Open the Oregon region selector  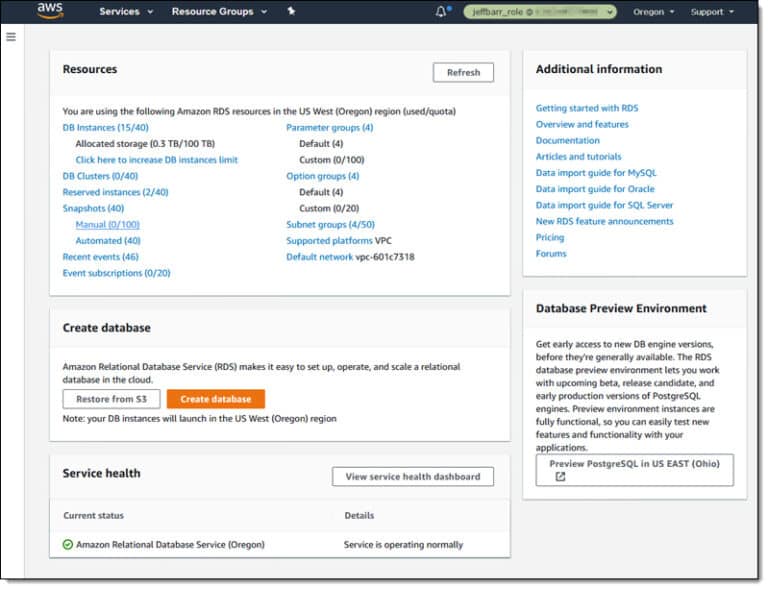click(x=653, y=12)
